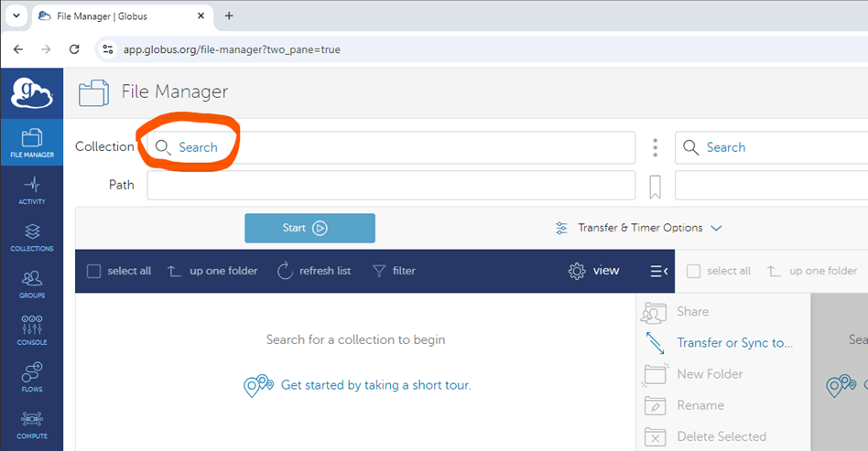Screen dimensions: 868x451
Task: Open the three-dot panel options menu
Action: pos(655,147)
